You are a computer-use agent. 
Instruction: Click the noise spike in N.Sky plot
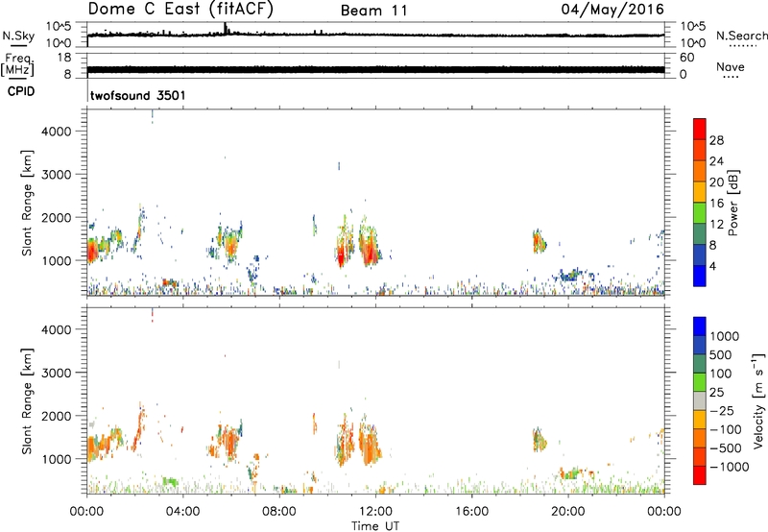(x=226, y=29)
